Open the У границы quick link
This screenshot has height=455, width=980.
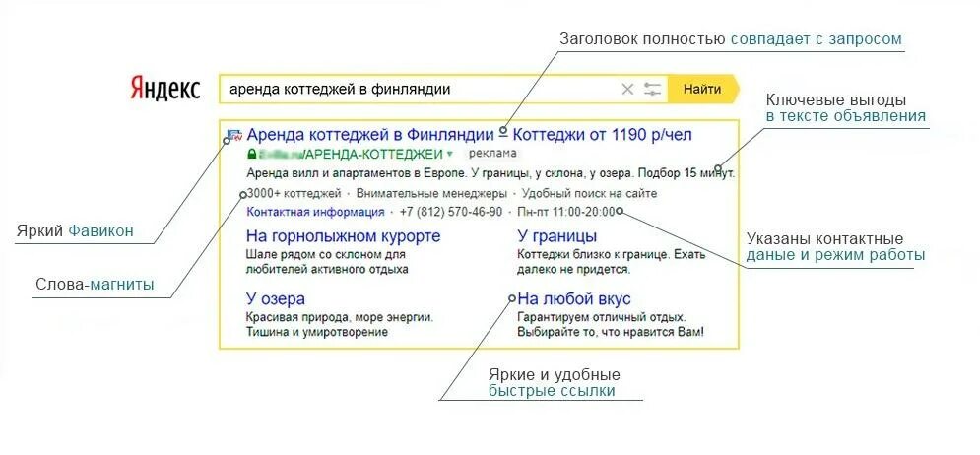[556, 236]
